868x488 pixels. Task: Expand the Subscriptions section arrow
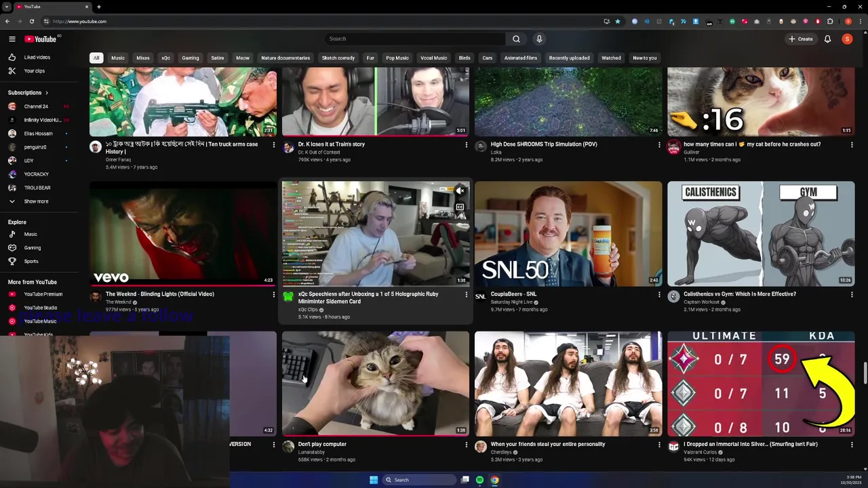47,92
